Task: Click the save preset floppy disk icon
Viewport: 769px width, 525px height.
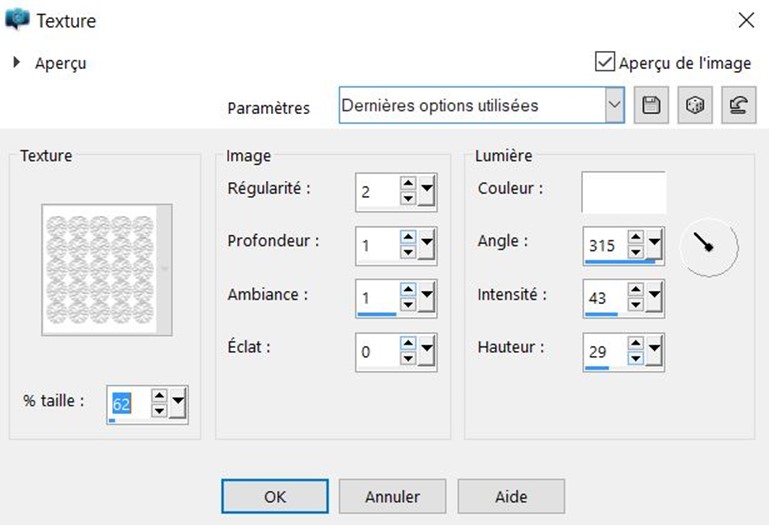Action: [651, 106]
